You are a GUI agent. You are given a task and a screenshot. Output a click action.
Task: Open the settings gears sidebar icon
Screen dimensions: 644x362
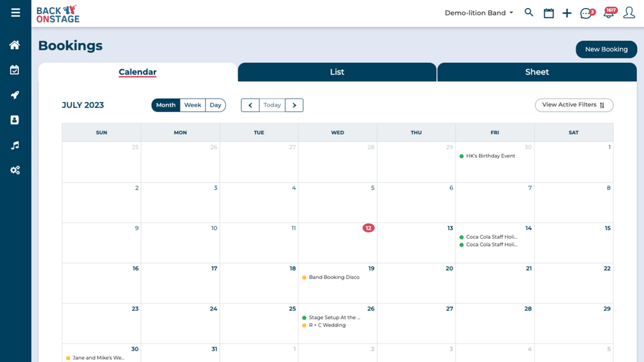(15, 170)
